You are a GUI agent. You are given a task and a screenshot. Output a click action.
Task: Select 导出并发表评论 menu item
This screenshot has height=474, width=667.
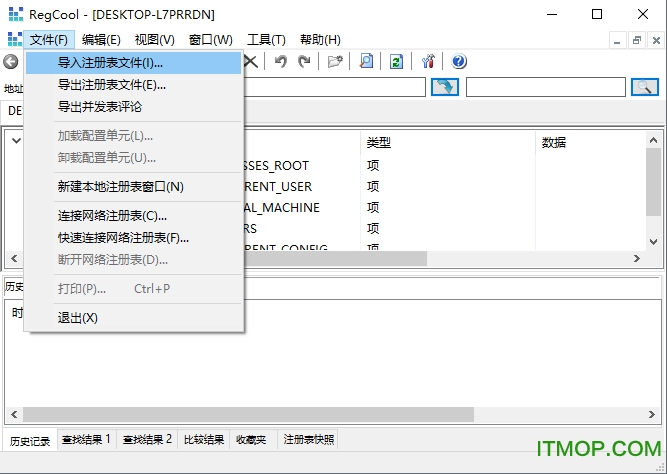[x=134, y=107]
